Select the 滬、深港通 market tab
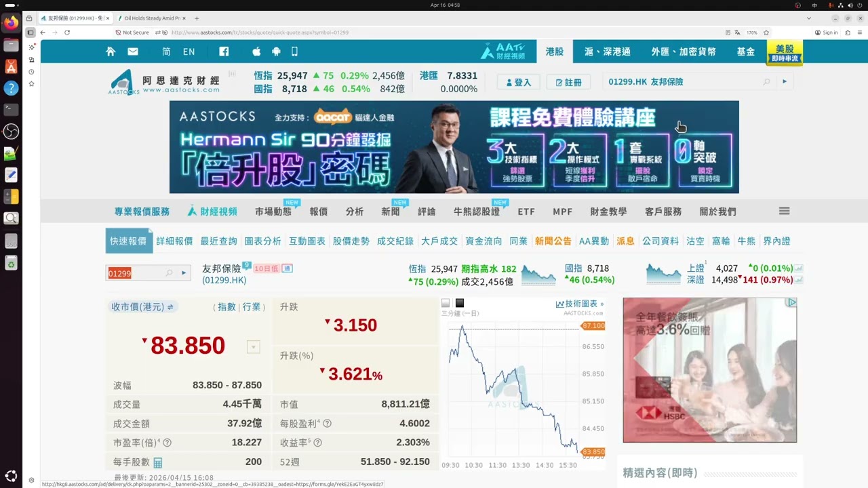The height and width of the screenshot is (488, 868). [608, 52]
